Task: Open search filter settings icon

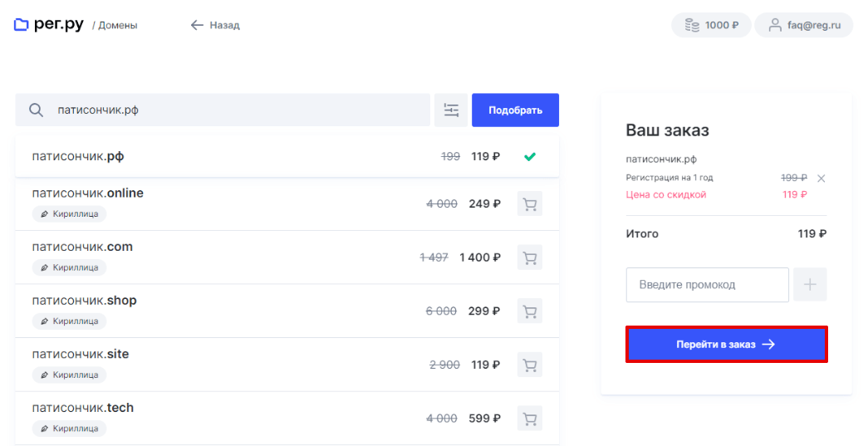Action: pyautogui.click(x=451, y=110)
